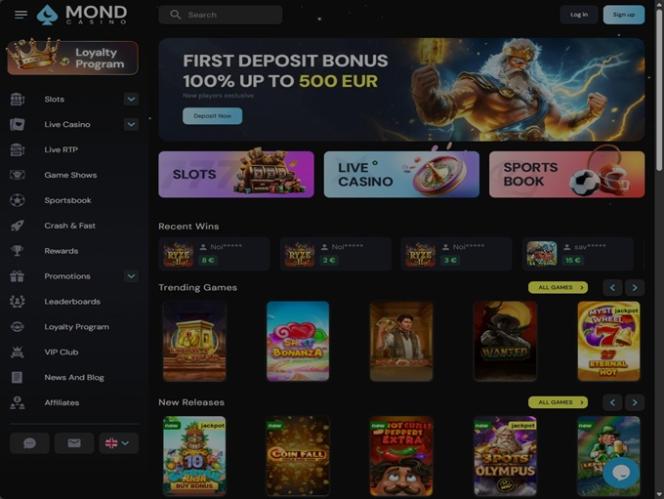The width and height of the screenshot is (664, 499).
Task: Open the Sweet Bonanza game thumbnail
Action: click(298, 341)
